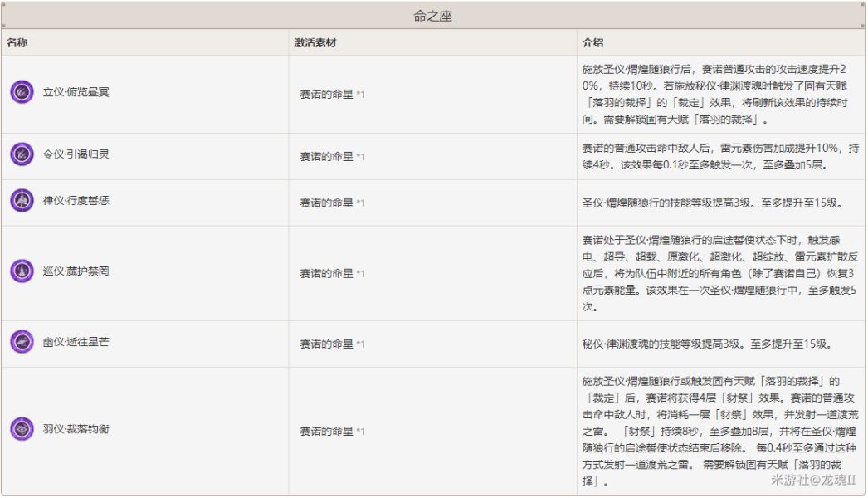Click the description of 立仪·俯览昼冥
The height and width of the screenshot is (498, 868).
click(714, 94)
